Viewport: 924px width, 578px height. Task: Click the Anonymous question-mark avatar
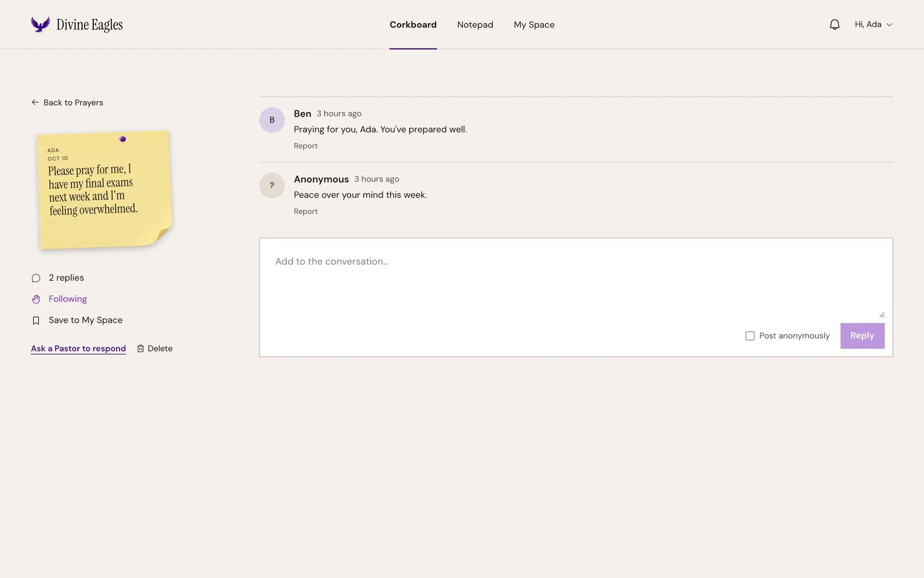coord(272,185)
